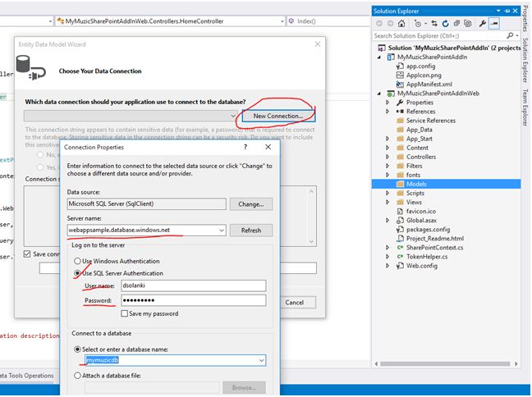Screen dimensions: 532x397
Task: Click the Solution Explorer search magnifier
Action: tap(510, 35)
